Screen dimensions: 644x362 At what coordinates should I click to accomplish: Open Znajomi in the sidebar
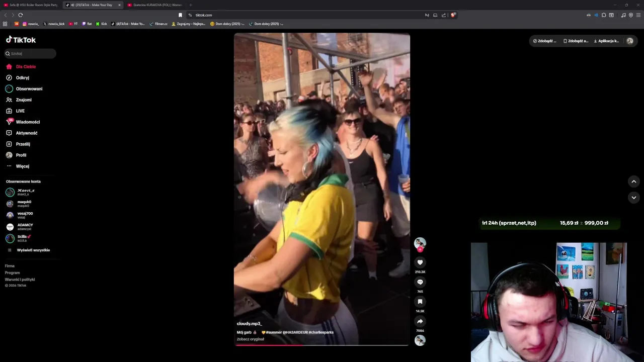19,100
